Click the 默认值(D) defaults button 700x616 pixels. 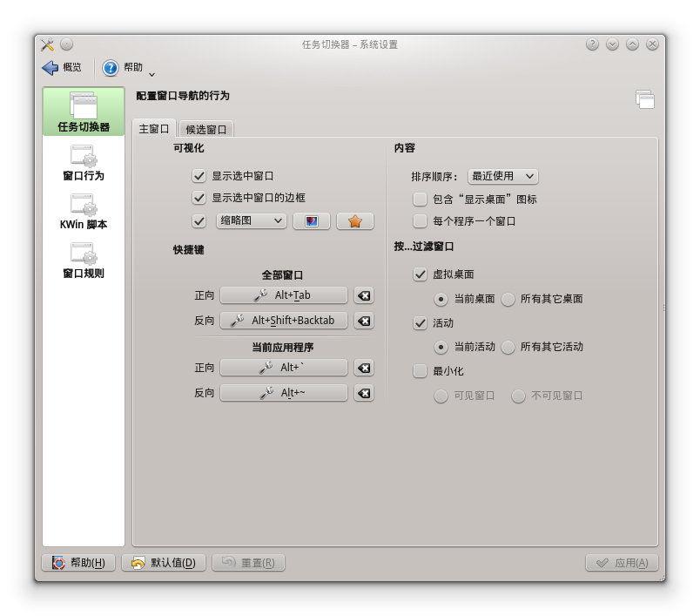(164, 563)
